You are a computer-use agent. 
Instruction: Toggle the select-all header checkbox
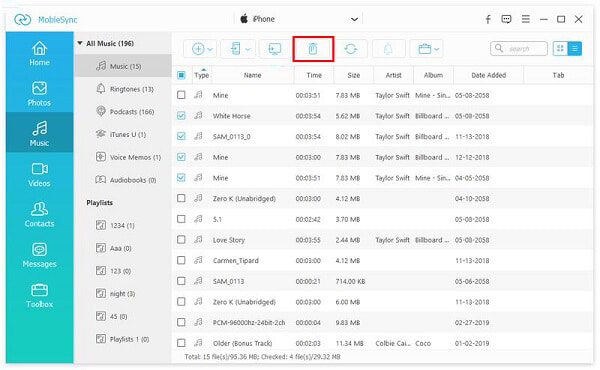[181, 75]
